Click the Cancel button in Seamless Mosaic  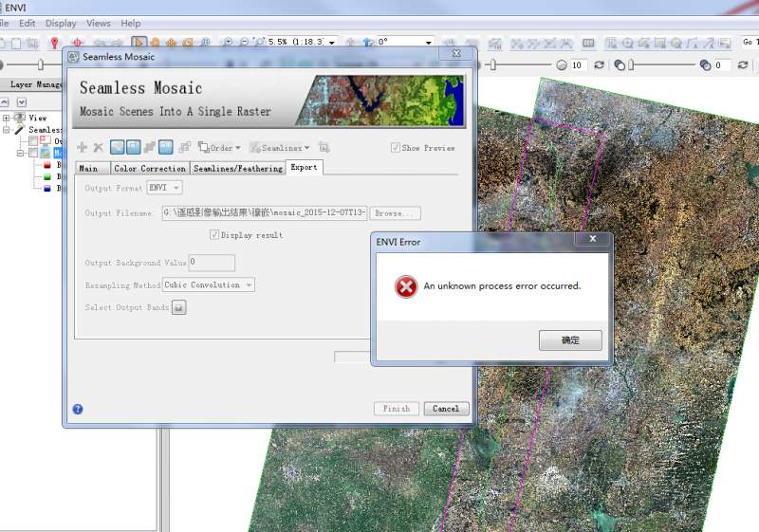pyautogui.click(x=446, y=409)
